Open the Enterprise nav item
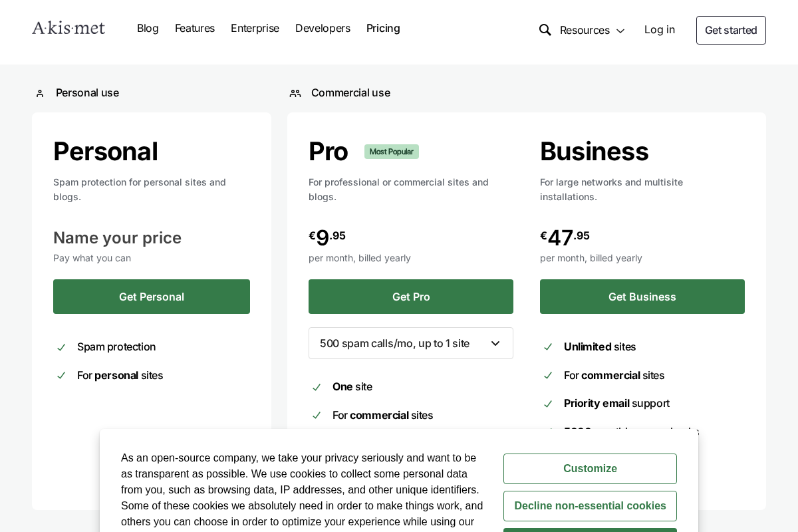Screen dimensions: 798x532 tap(255, 28)
